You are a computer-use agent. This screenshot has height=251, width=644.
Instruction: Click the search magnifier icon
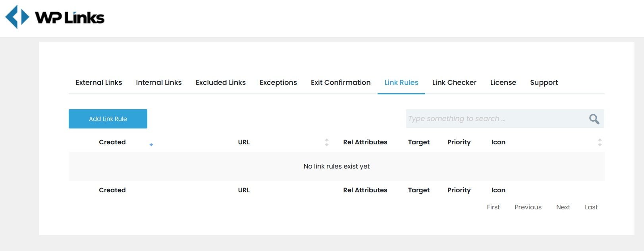[x=594, y=119]
